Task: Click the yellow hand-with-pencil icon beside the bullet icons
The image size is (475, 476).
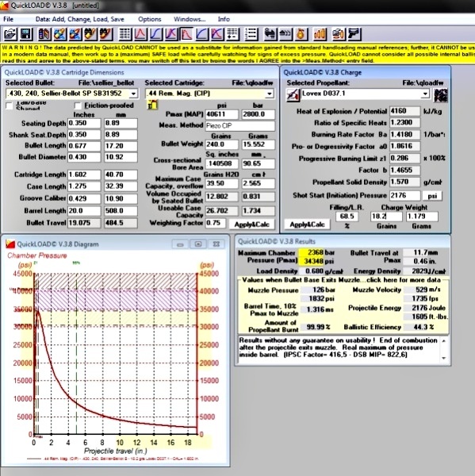Action: coord(90,33)
